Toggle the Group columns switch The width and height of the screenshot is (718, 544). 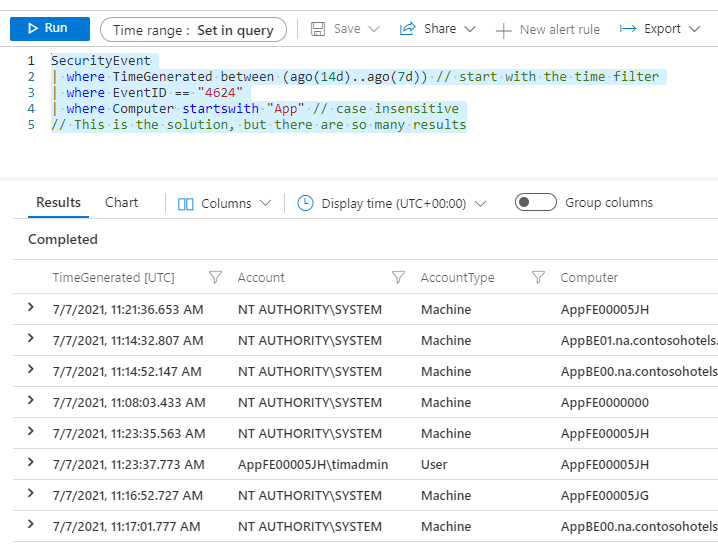click(536, 202)
